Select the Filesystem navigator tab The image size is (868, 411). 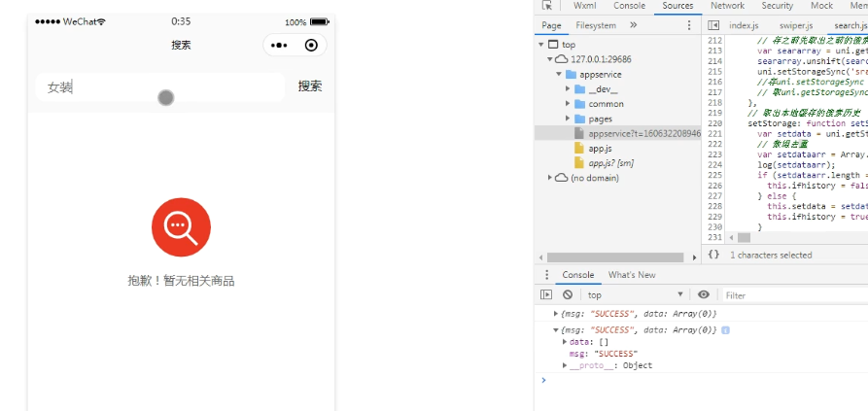(596, 25)
